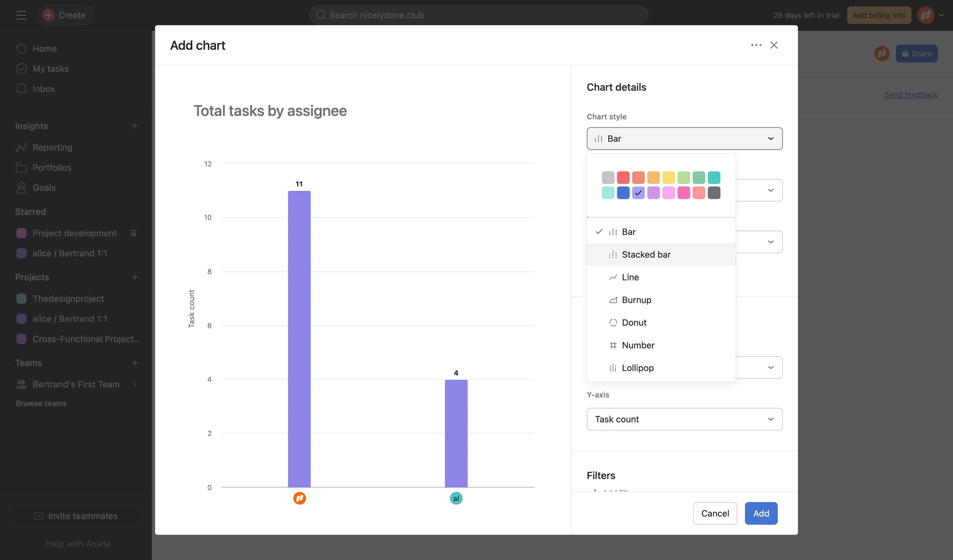The height and width of the screenshot is (560, 953).
Task: Open the Chart style Bar dropdown
Action: point(685,139)
